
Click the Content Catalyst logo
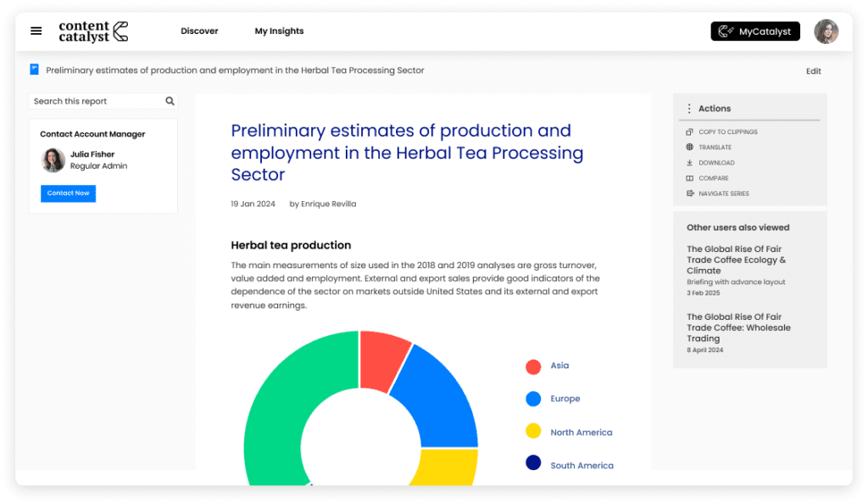pos(93,31)
